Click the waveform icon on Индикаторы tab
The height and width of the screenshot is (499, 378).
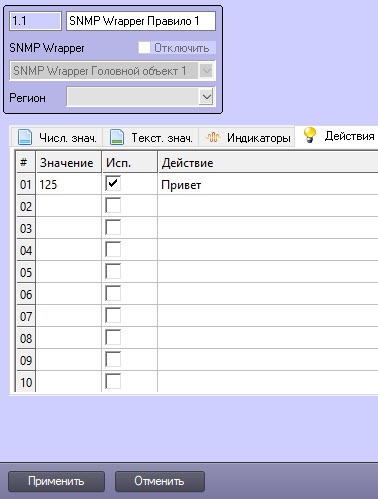pyautogui.click(x=213, y=137)
